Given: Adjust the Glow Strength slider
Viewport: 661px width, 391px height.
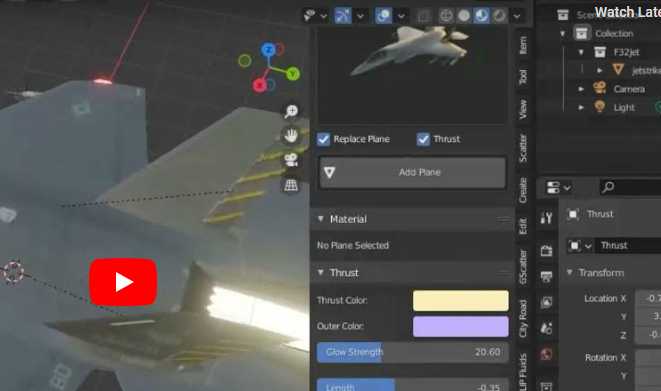Looking at the screenshot, I should tap(413, 352).
